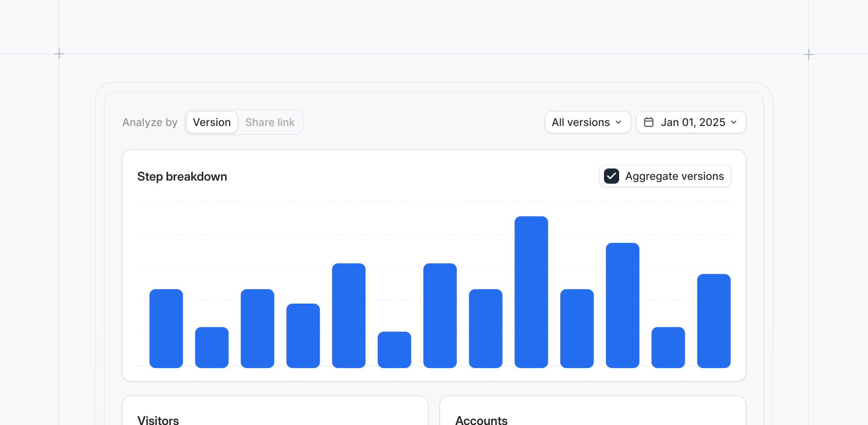Click the first bar in Step breakdown

[166, 328]
